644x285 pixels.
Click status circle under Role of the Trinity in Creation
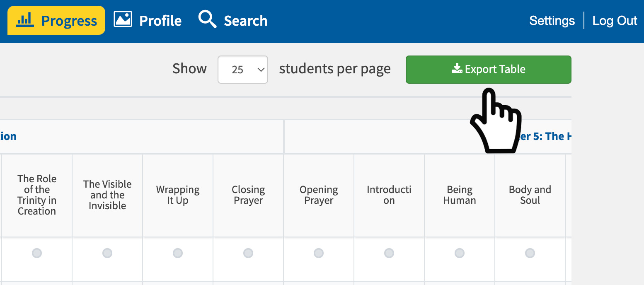[x=37, y=253]
